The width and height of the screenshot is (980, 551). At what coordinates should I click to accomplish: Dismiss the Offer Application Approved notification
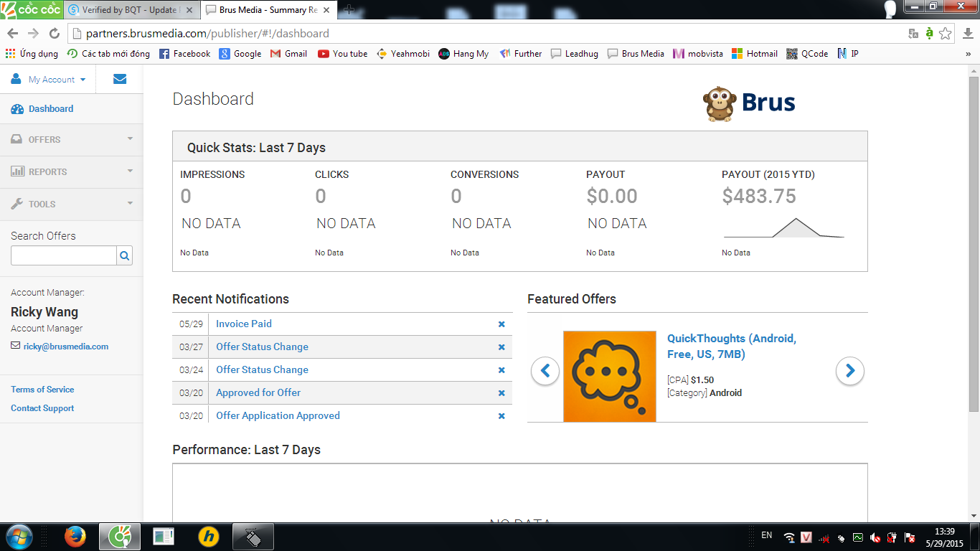tap(501, 416)
